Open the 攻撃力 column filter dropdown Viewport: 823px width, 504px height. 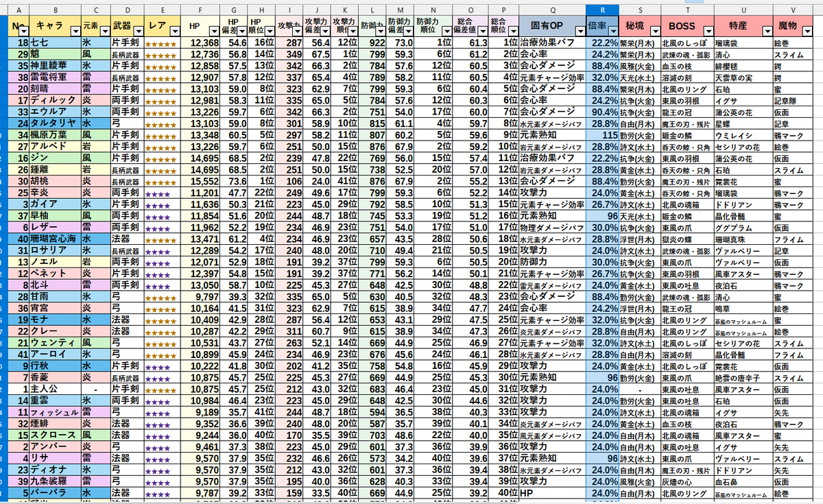(x=298, y=30)
